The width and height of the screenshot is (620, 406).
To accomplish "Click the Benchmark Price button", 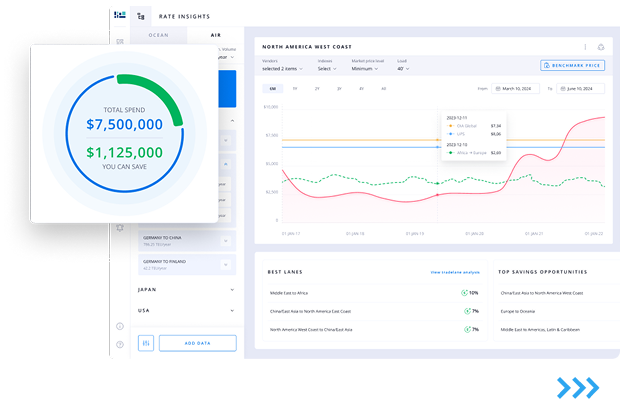I will (x=572, y=65).
